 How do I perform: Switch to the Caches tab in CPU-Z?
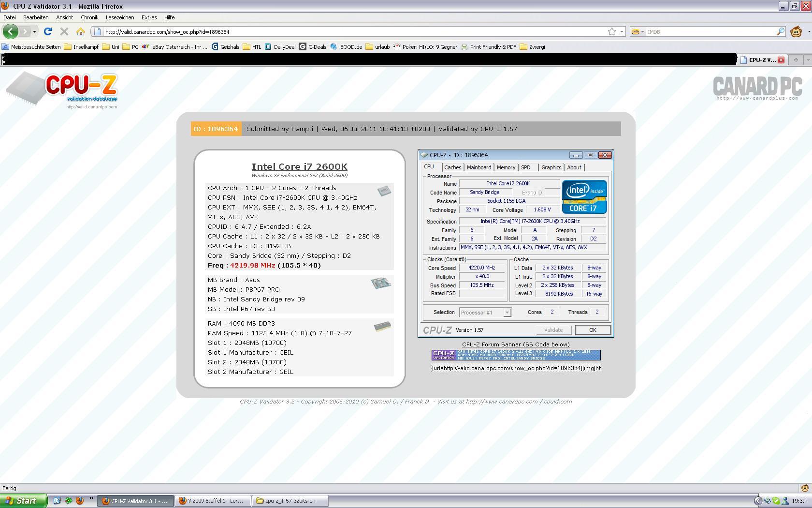[x=452, y=167]
